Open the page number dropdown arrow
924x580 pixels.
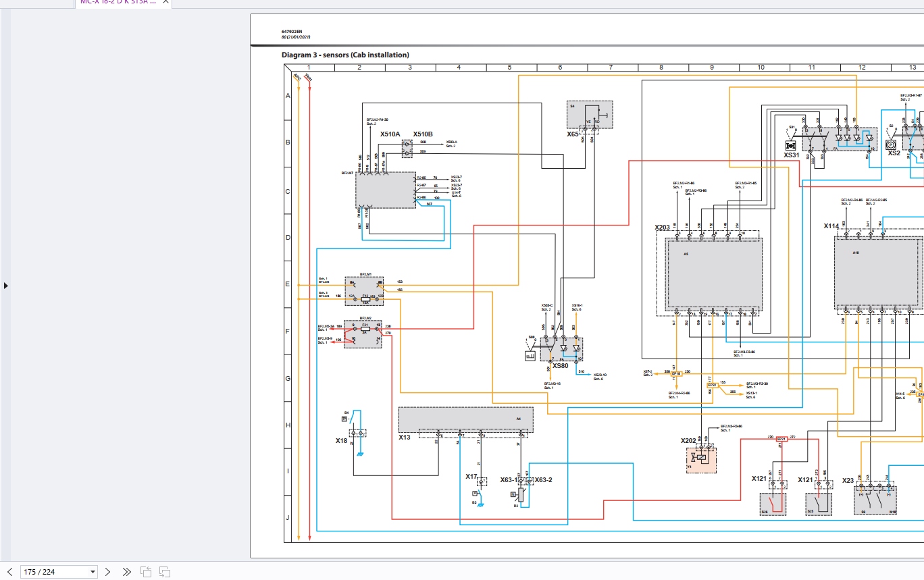tap(93, 572)
